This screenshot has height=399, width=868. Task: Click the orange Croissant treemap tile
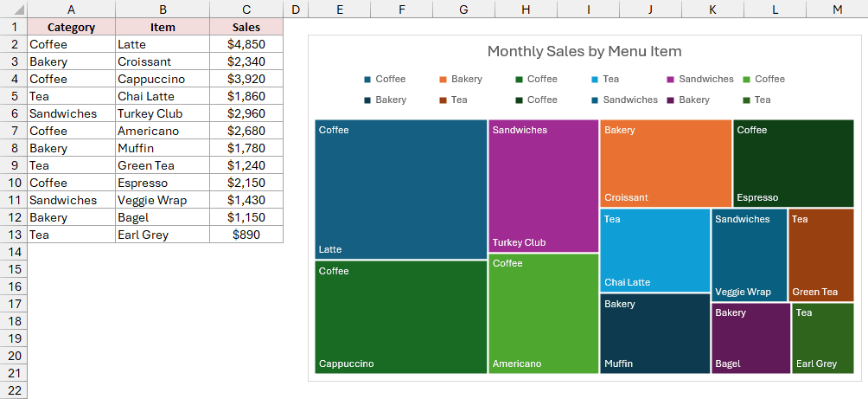tap(666, 164)
